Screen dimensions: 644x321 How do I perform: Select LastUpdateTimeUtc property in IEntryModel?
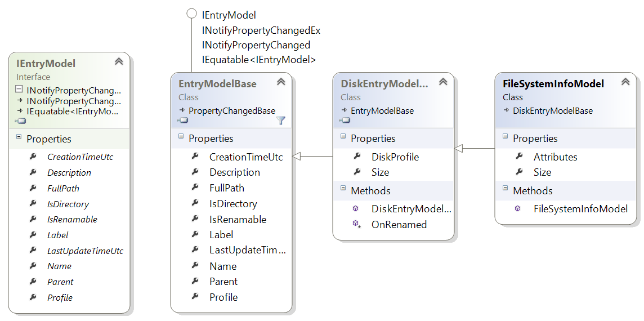[x=86, y=251]
